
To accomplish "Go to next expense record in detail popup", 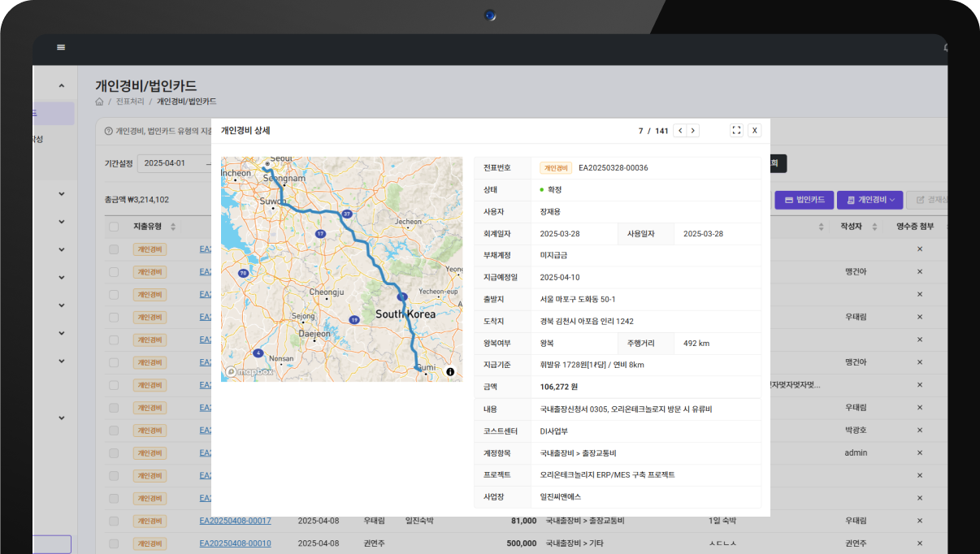I will coord(693,131).
